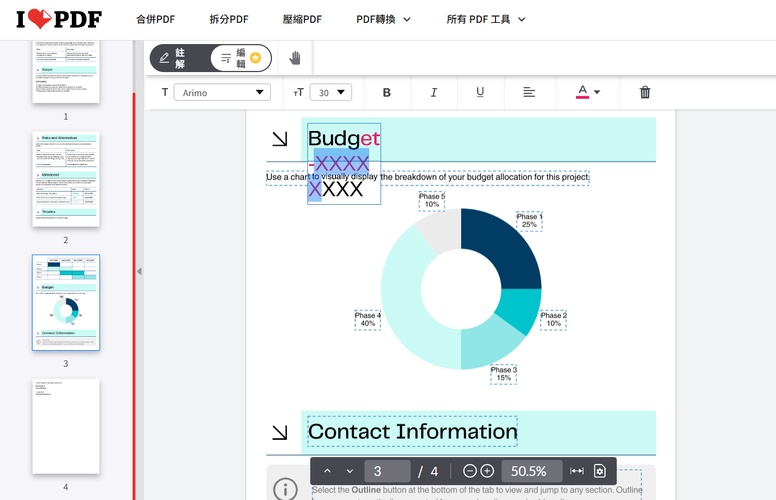Toggle underline formatting
The image size is (776, 500).
tap(480, 92)
